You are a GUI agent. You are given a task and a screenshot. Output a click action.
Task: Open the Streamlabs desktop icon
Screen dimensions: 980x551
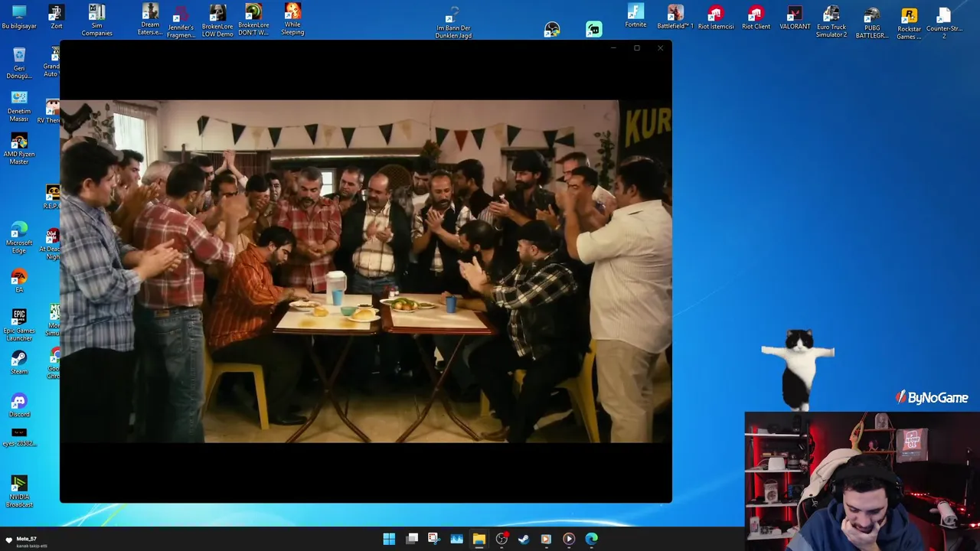[x=594, y=29]
